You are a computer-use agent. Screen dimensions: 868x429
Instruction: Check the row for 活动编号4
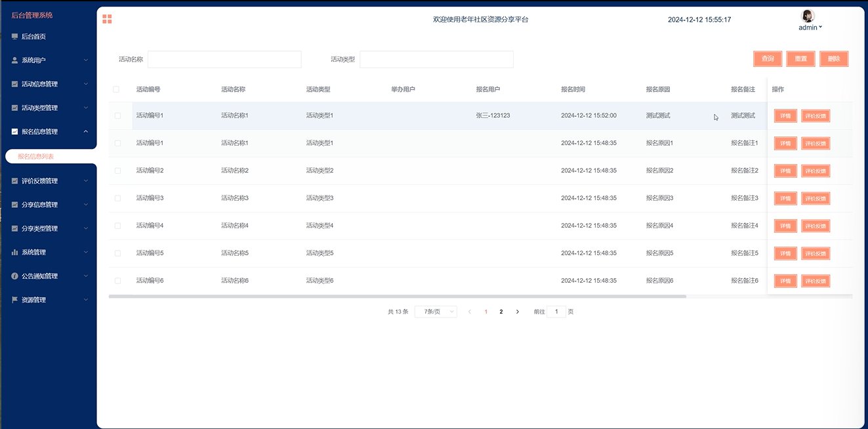pyautogui.click(x=118, y=226)
